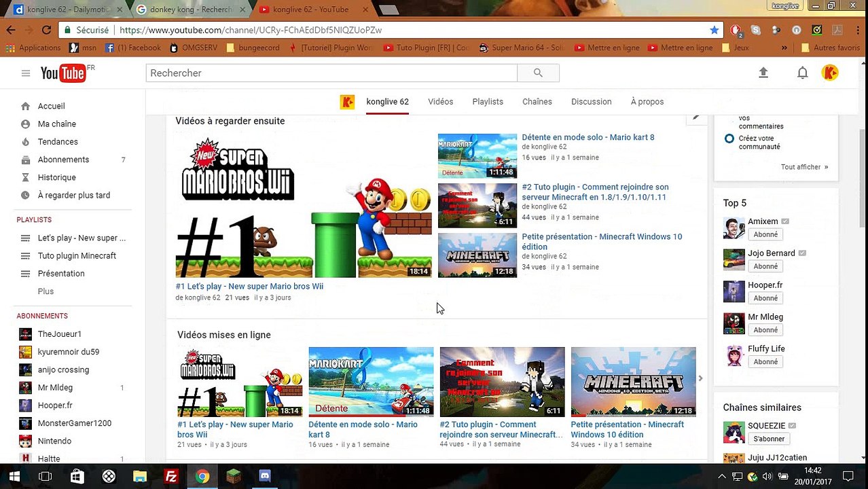The height and width of the screenshot is (489, 868).
Task: Open the Minecraft taskbar icon
Action: (x=234, y=476)
